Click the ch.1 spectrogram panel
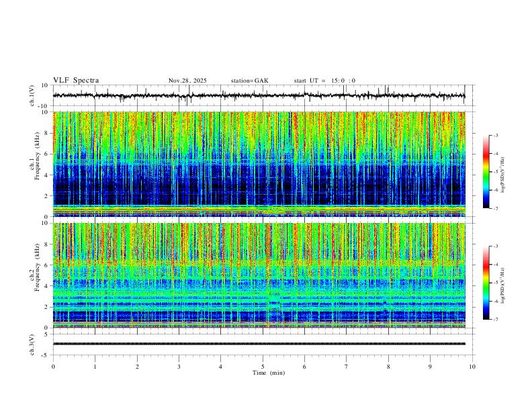 (x=259, y=164)
